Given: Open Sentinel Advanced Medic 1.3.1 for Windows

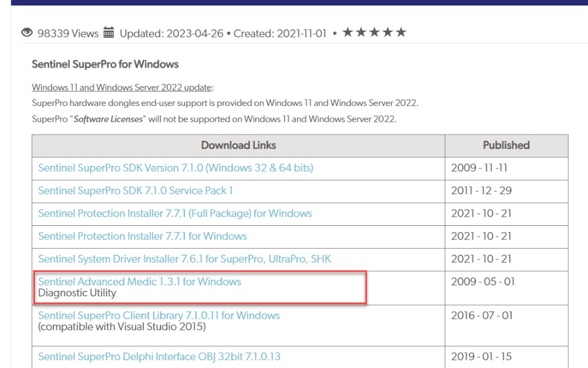Looking at the screenshot, I should click(x=140, y=282).
